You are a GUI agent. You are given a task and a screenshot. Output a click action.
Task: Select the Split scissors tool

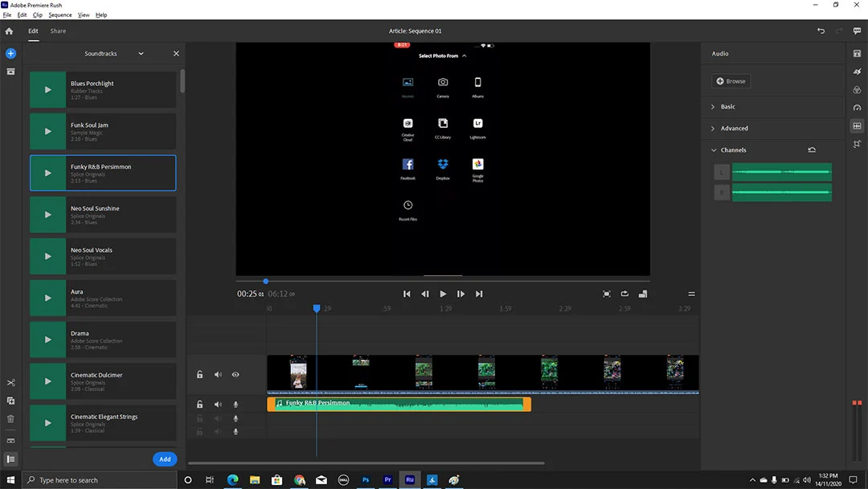(10, 383)
